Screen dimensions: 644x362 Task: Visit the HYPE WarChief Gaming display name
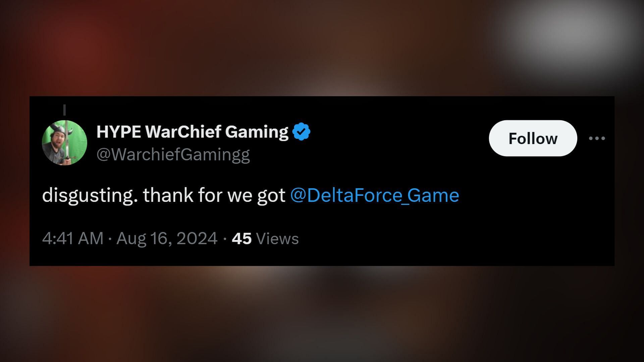[x=192, y=131]
